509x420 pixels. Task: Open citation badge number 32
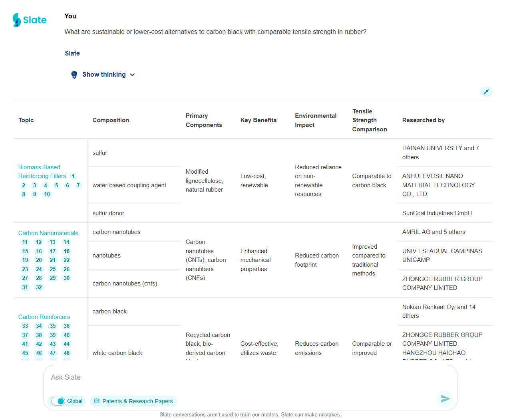[x=39, y=287]
